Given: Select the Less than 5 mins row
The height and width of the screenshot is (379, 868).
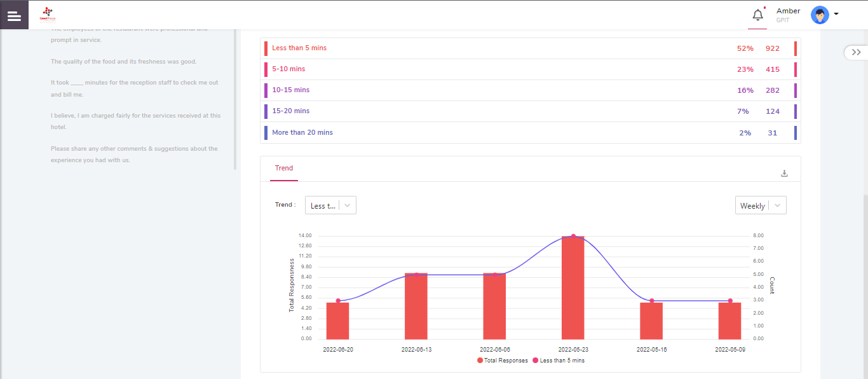Looking at the screenshot, I should click(530, 48).
